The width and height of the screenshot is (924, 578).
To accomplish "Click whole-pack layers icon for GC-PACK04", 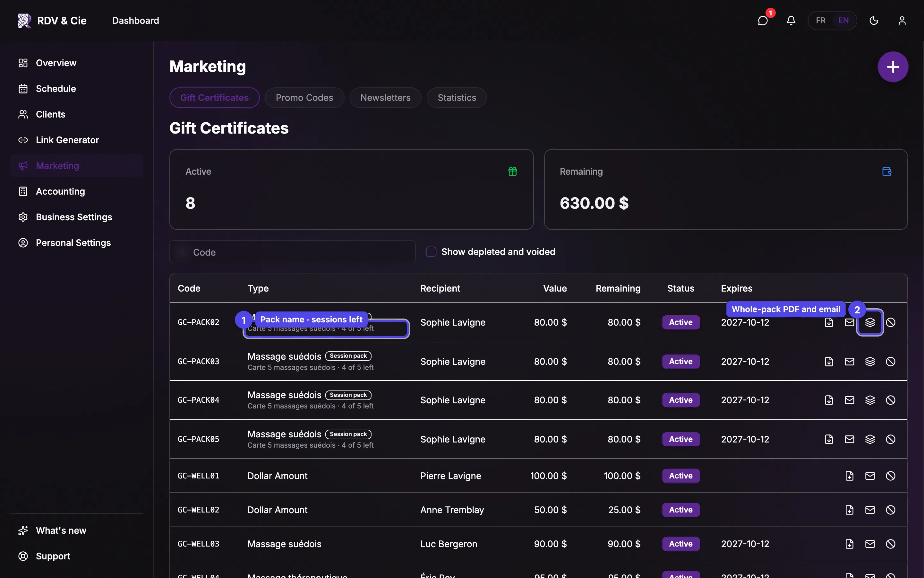I will pyautogui.click(x=870, y=400).
